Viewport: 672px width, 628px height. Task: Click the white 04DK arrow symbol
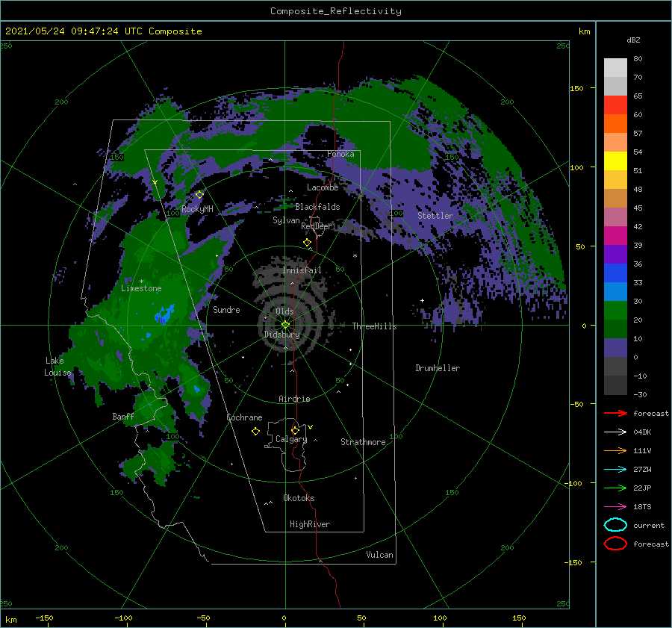(615, 432)
